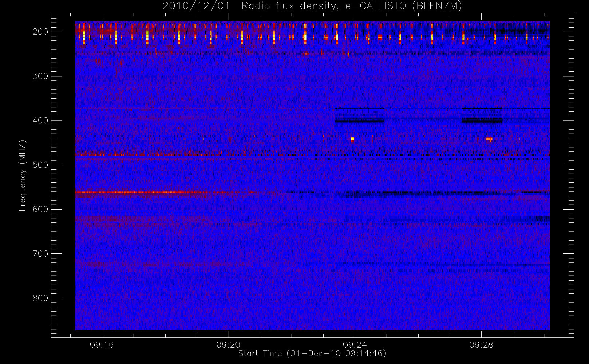Select the 200 frequency tick label
Viewport: 589px width, 364px height.
(x=40, y=32)
